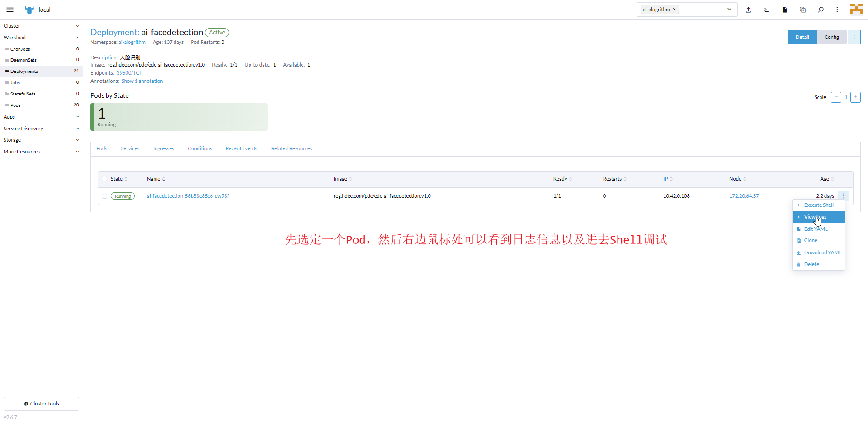
Task: Click the pod IP 10.42.0.108
Action: [x=676, y=196]
